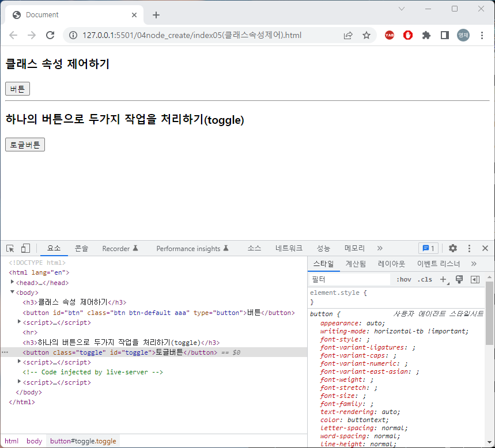Switch to the 소스 tab
Viewport: 495px width, 448px height.
click(x=254, y=248)
